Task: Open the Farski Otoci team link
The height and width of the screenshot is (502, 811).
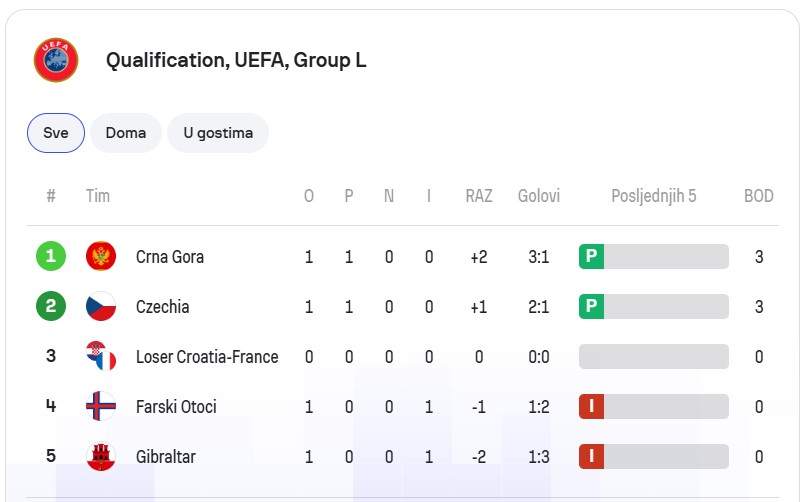Action: click(176, 407)
